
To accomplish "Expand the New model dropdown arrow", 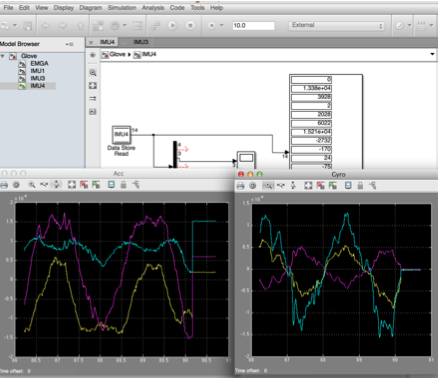I will coord(15,25).
